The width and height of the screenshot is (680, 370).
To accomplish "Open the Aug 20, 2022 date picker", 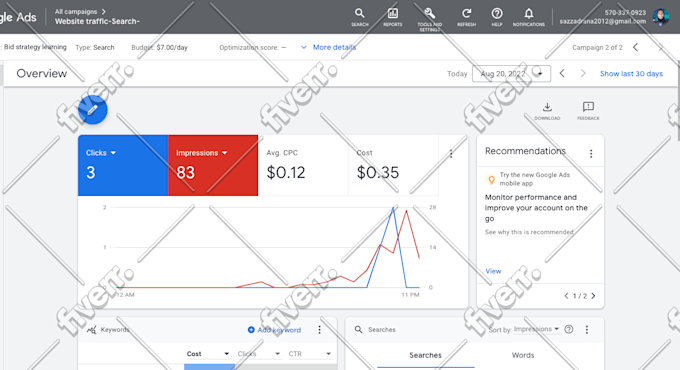I will [x=511, y=74].
